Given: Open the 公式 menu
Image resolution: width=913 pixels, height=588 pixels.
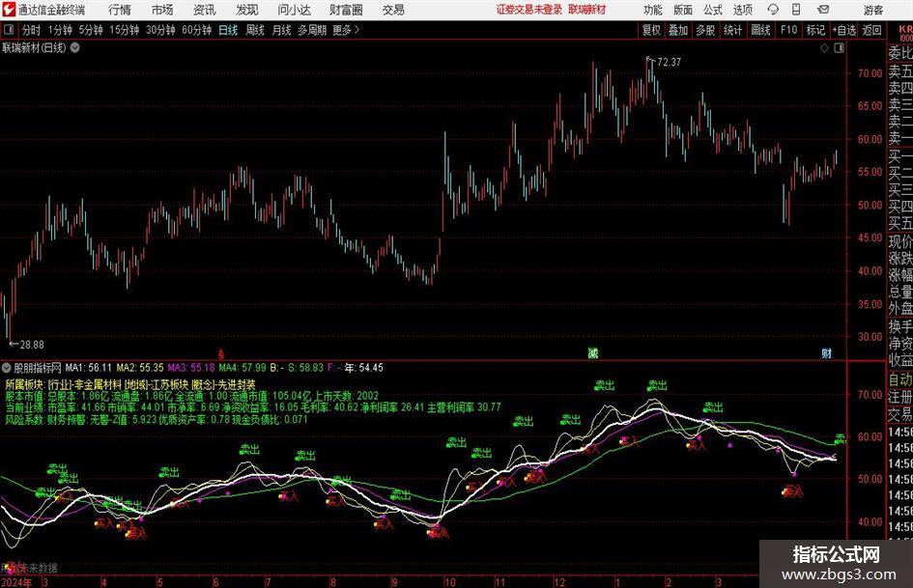Looking at the screenshot, I should [713, 10].
